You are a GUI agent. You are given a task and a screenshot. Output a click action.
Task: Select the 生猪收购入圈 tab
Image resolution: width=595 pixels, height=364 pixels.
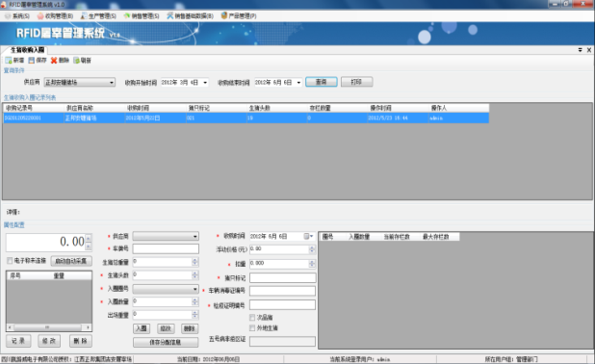click(27, 50)
